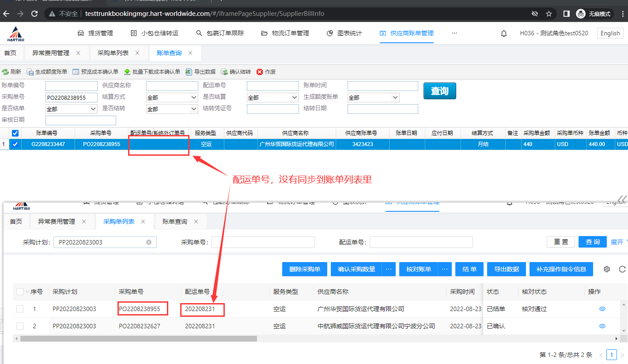Open the 物流订单管理 menu
Image resolution: width=628 pixels, height=364 pixels.
[x=285, y=33]
